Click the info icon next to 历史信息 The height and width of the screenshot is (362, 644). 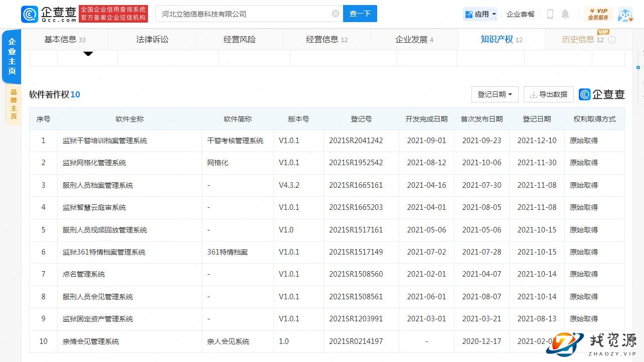click(x=612, y=40)
